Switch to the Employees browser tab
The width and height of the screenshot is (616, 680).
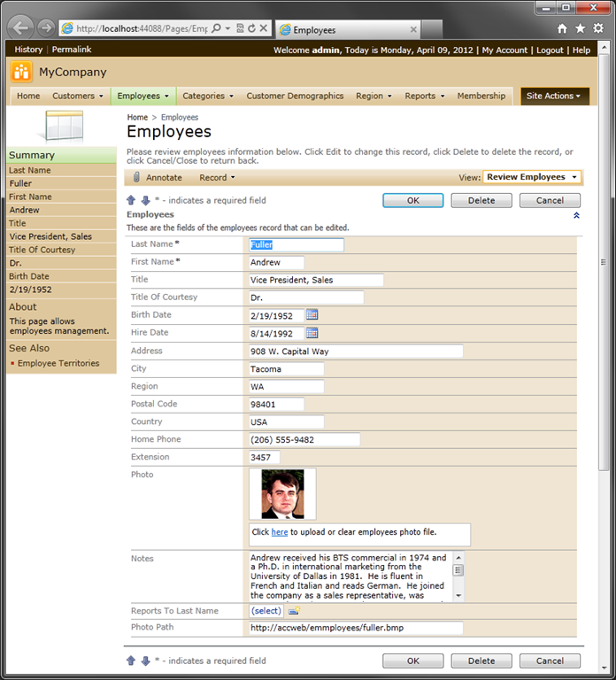coord(348,29)
